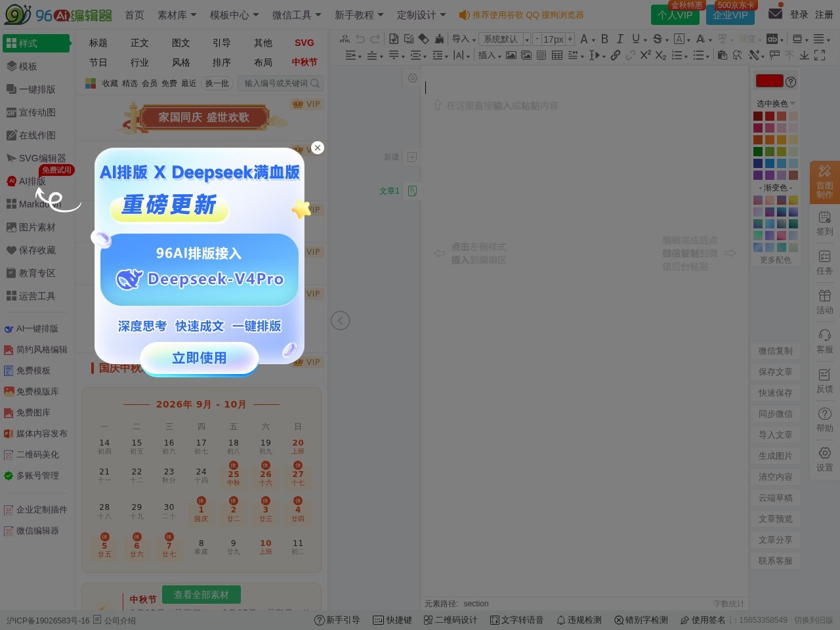This screenshot has width=840, height=630.
Task: Open the 插入 dropdown menu
Action: click(490, 55)
